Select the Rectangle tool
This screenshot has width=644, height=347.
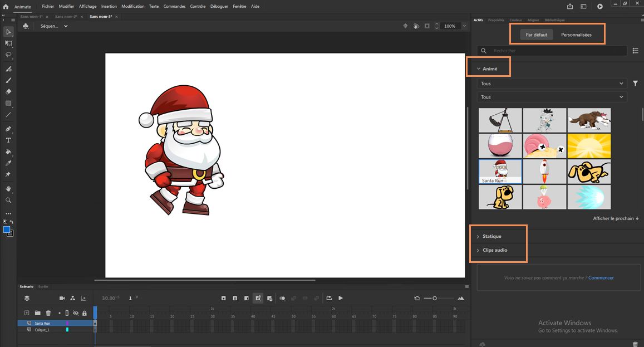coord(8,104)
